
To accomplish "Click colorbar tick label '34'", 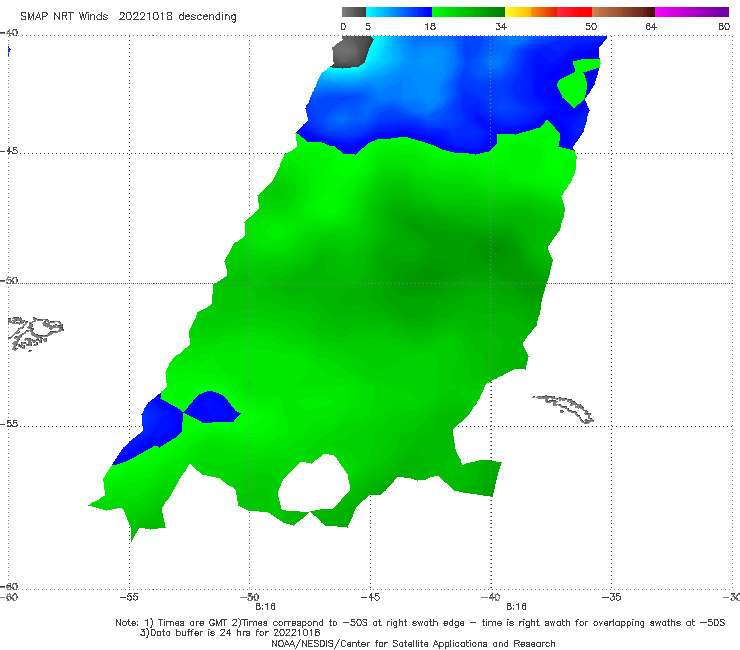I will [501, 27].
